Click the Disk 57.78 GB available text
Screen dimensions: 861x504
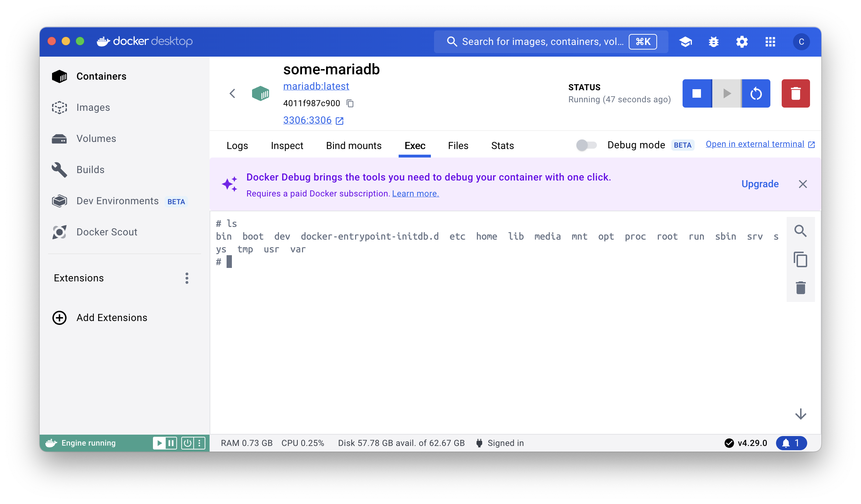[401, 443]
